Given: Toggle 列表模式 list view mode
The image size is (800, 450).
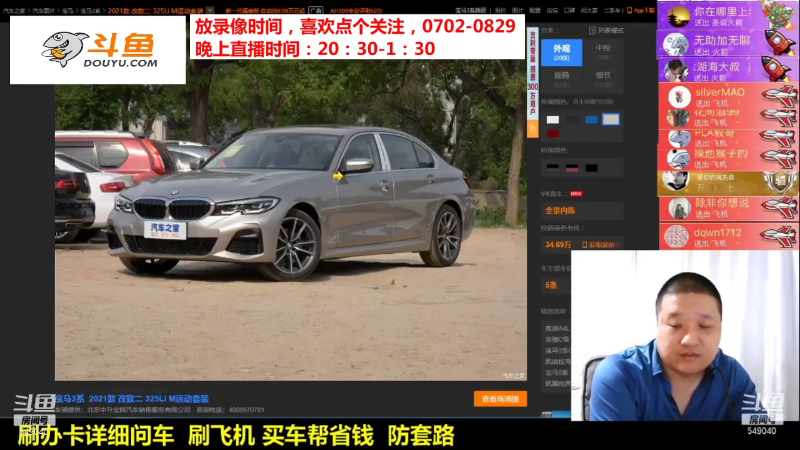Looking at the screenshot, I should [x=606, y=31].
